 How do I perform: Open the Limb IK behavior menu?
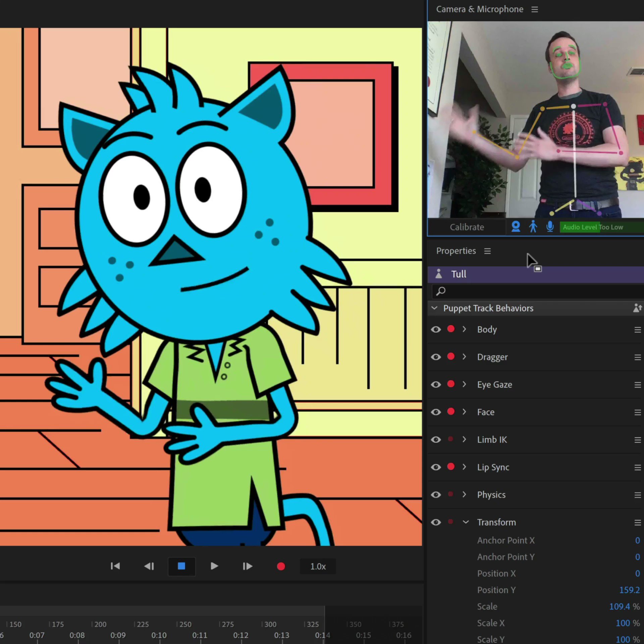[638, 440]
